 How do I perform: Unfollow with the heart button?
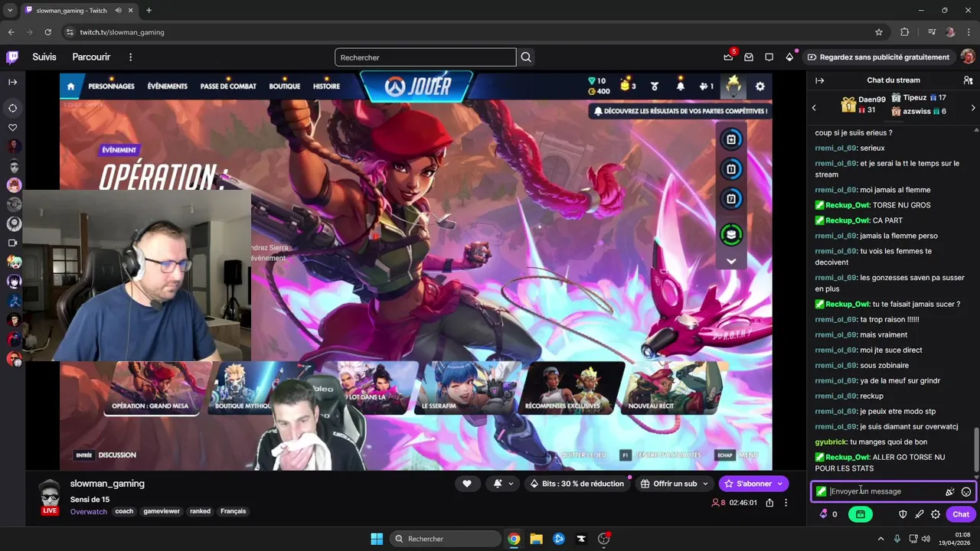coord(467,484)
